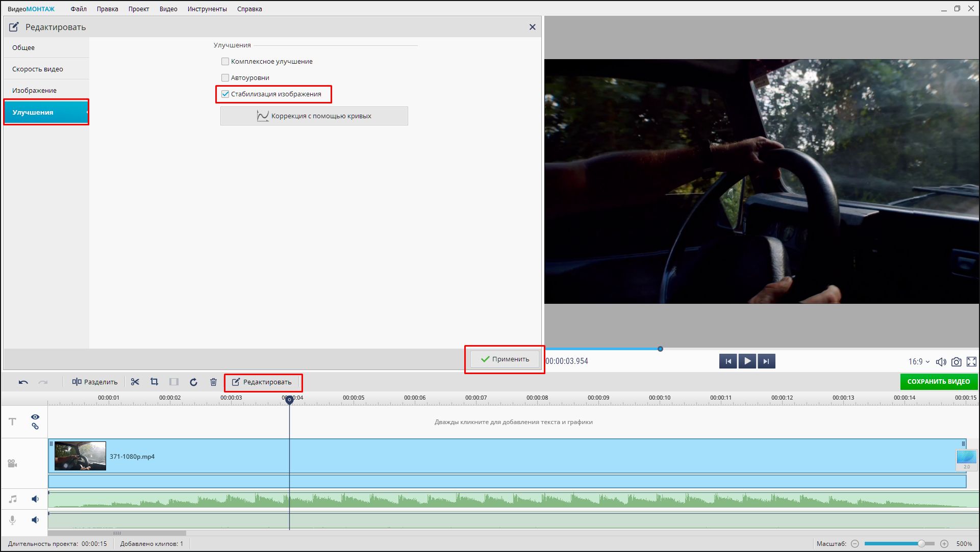Image resolution: width=980 pixels, height=552 pixels.
Task: Uncheck Стабилизация изображения checkbox
Action: [225, 94]
